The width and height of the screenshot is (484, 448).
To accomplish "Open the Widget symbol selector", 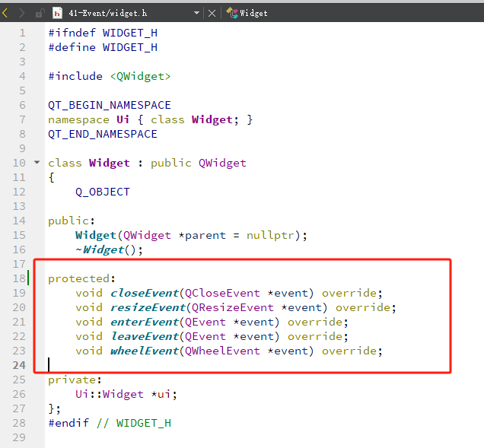I will tap(253, 13).
